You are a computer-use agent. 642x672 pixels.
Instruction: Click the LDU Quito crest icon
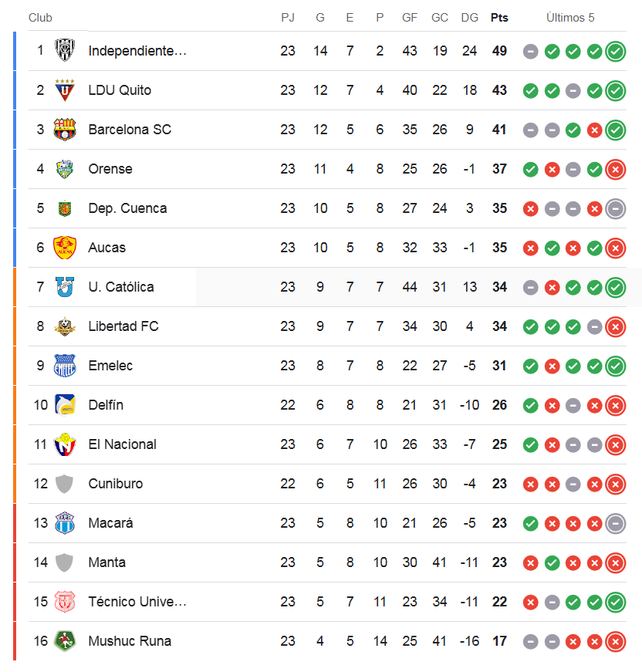65,90
